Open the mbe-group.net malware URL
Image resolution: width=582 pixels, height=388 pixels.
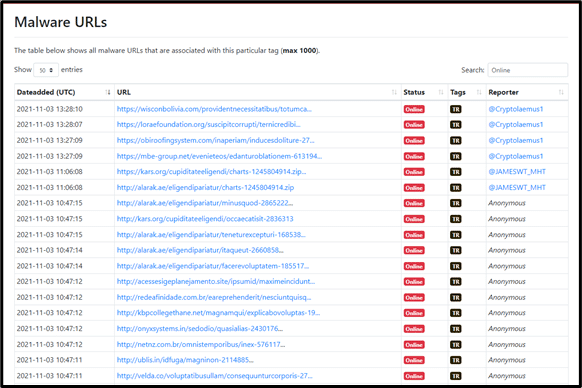pos(219,156)
